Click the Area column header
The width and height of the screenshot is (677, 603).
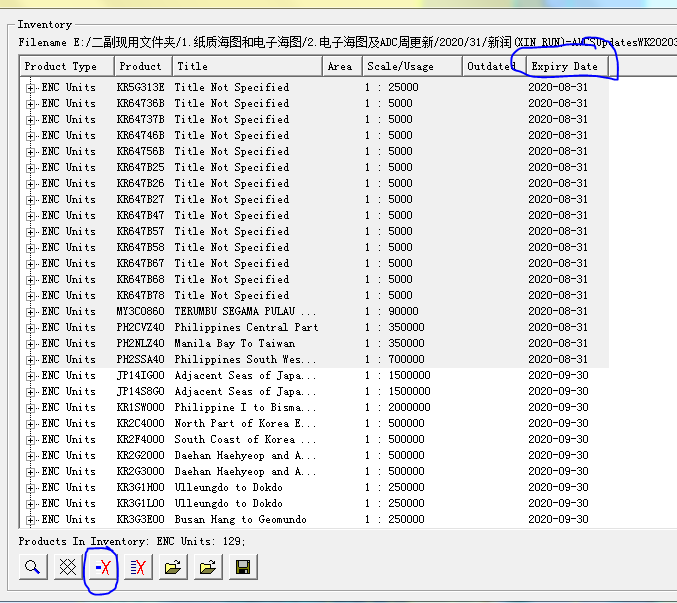[x=342, y=66]
